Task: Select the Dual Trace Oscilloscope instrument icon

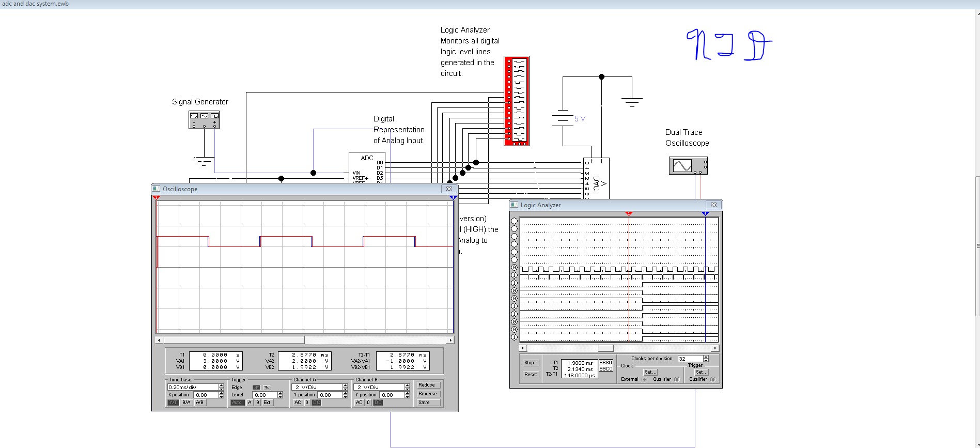Action: pyautogui.click(x=688, y=166)
